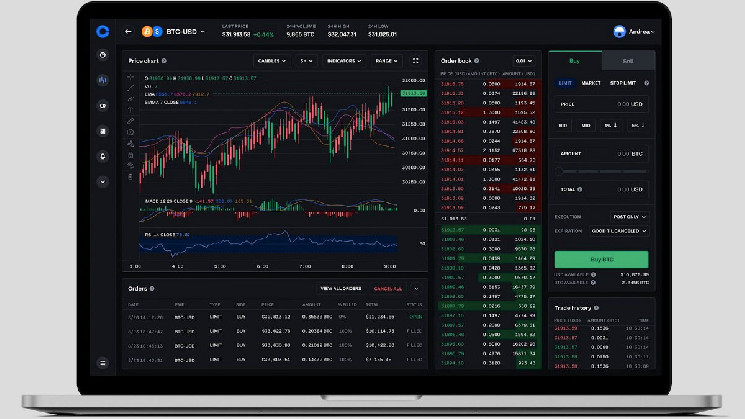Open the Indicators dropdown
The image size is (745, 419).
tap(344, 61)
